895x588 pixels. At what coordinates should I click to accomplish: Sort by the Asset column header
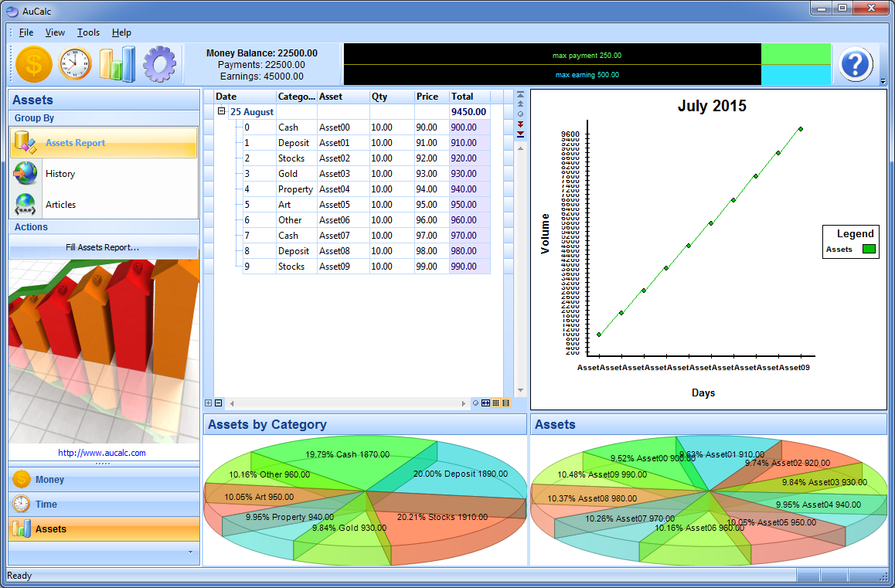point(343,97)
